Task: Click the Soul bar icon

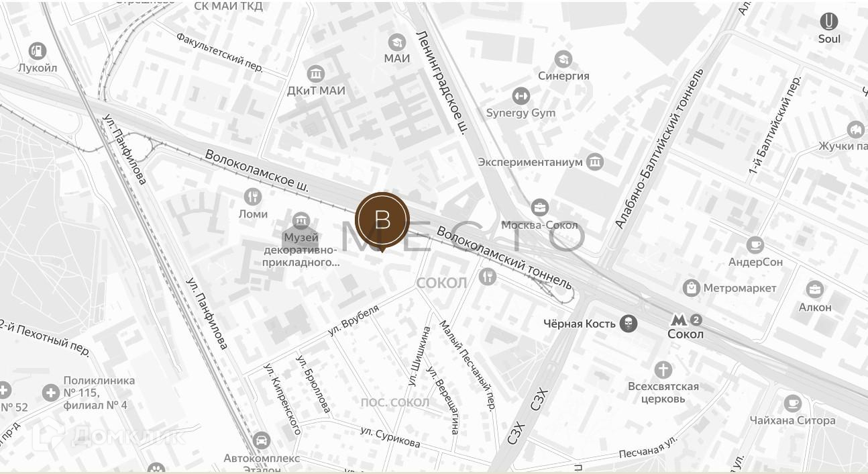Action: [829, 21]
